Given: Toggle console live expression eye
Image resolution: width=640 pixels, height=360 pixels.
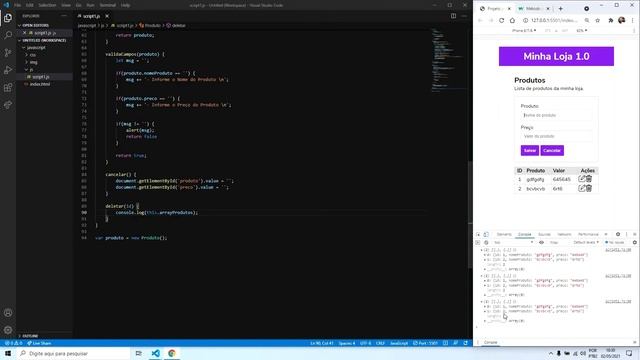Looking at the screenshot, I should point(541,242).
